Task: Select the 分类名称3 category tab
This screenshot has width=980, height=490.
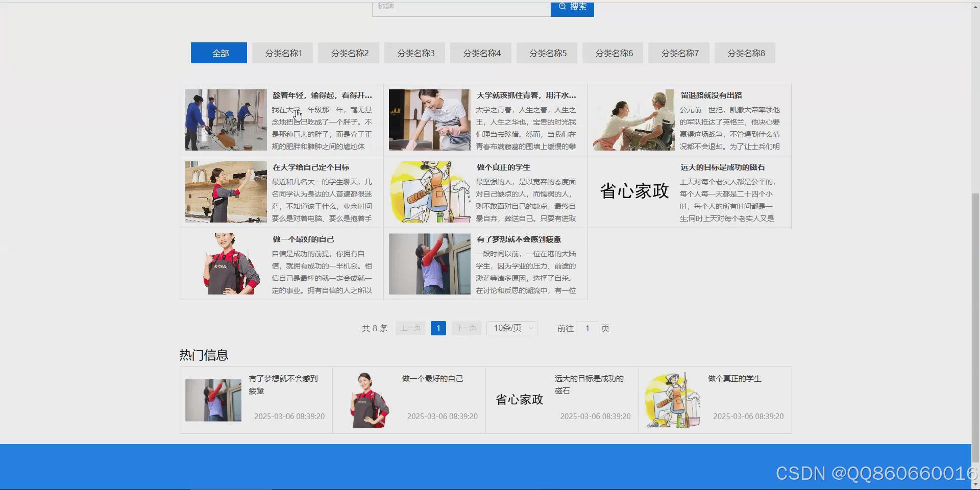Action: coord(414,53)
